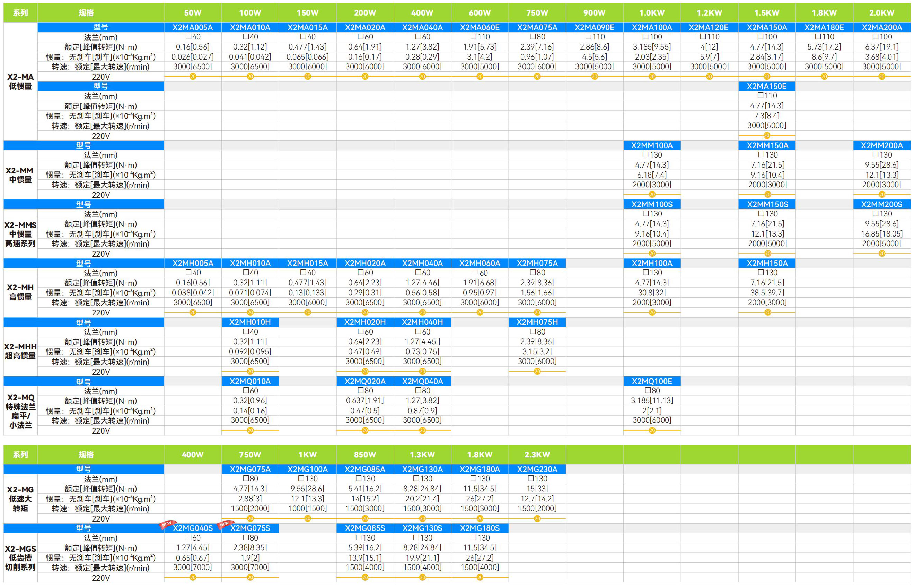Click the X2-MA 低惯量 series label
Screen dimensions: 923x588
[x=20, y=81]
